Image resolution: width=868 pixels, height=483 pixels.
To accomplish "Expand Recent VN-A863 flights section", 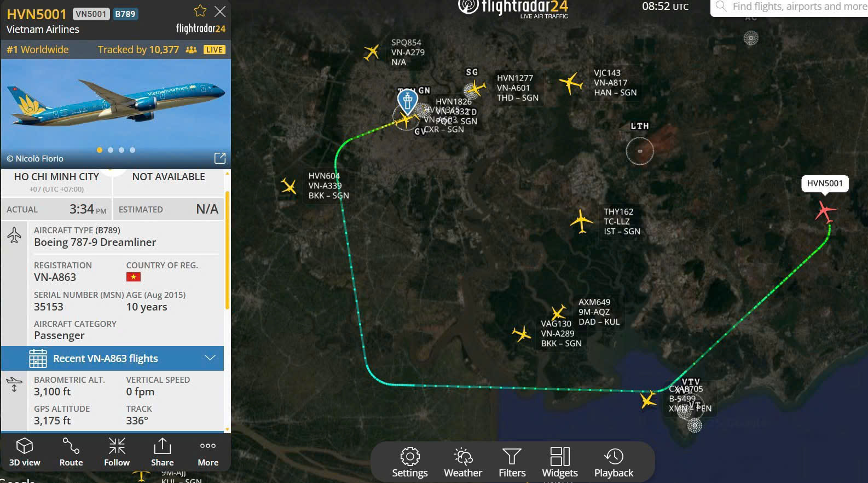I will (x=113, y=358).
